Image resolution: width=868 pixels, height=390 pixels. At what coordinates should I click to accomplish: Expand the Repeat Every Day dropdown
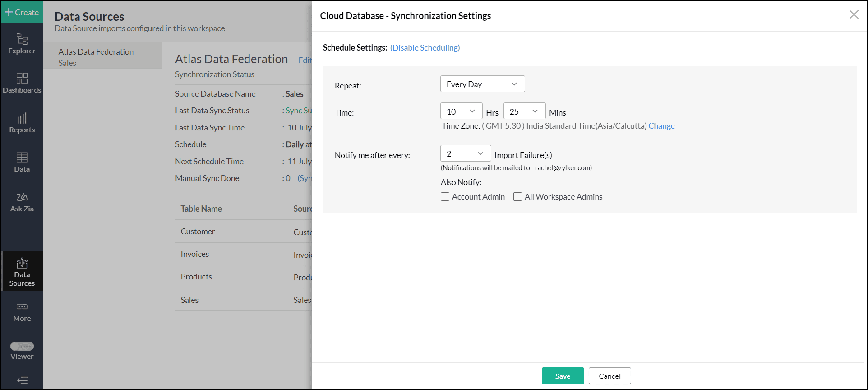[x=482, y=84]
